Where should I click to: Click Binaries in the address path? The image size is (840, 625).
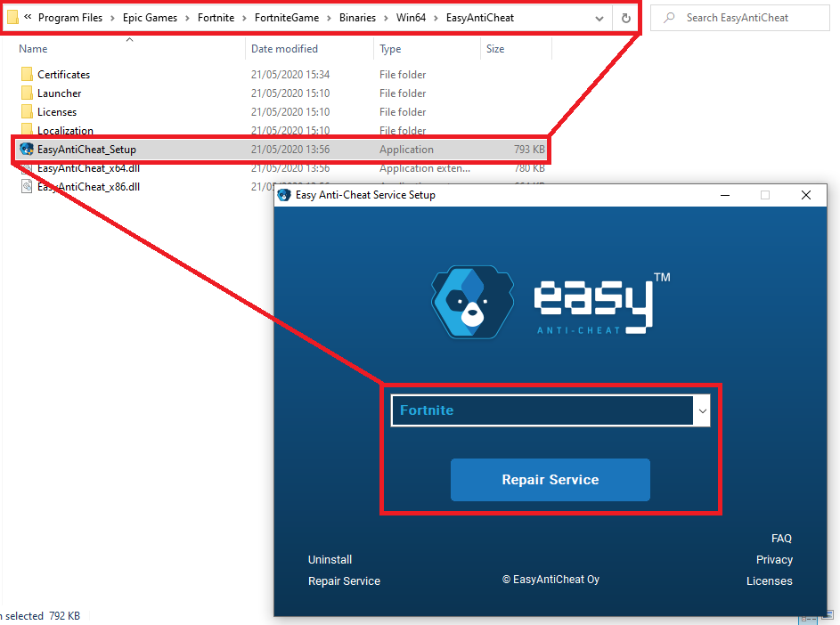357,18
